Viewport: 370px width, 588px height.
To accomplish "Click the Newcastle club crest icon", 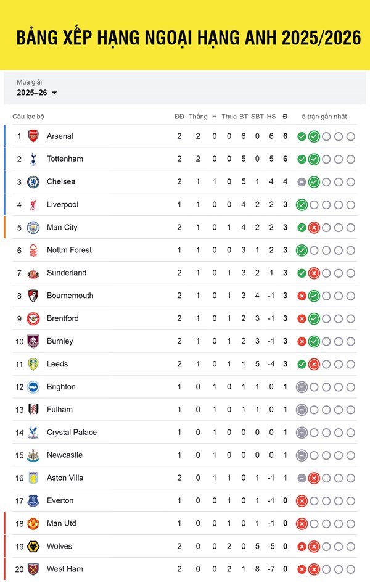I will [x=33, y=455].
